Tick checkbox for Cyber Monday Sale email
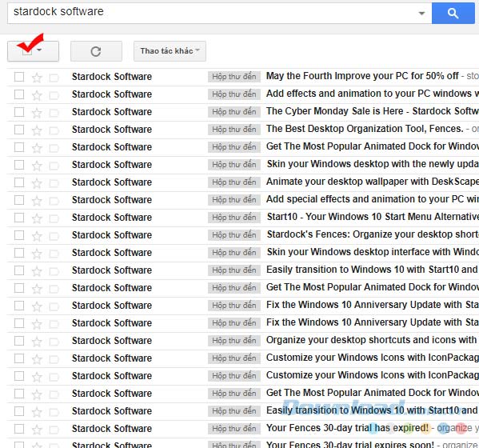Image resolution: width=479 pixels, height=448 pixels. click(19, 112)
